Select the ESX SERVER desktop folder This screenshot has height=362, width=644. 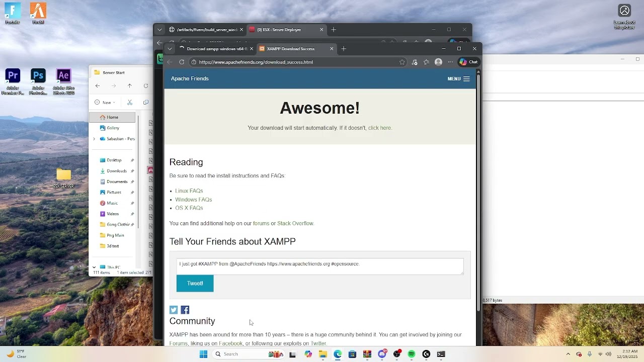coord(64,178)
